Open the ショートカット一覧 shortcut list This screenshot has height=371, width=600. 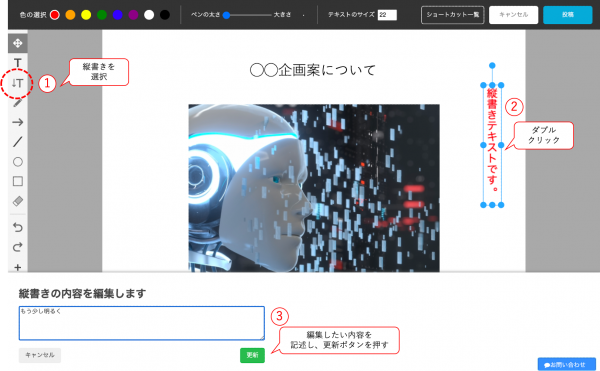coord(453,15)
